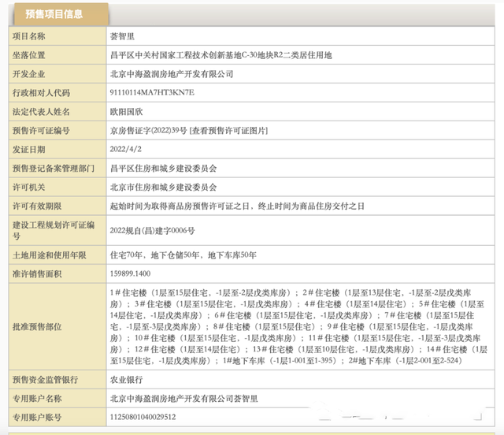Select account name 北京中海盈润房地产开发有限公司荟智里
Image resolution: width=504 pixels, height=435 pixels.
tap(183, 399)
